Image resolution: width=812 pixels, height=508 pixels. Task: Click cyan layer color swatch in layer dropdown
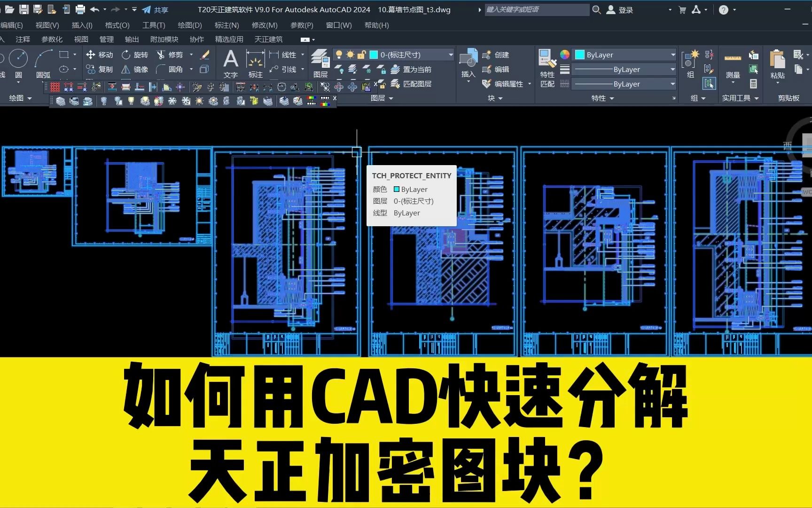pyautogui.click(x=374, y=55)
